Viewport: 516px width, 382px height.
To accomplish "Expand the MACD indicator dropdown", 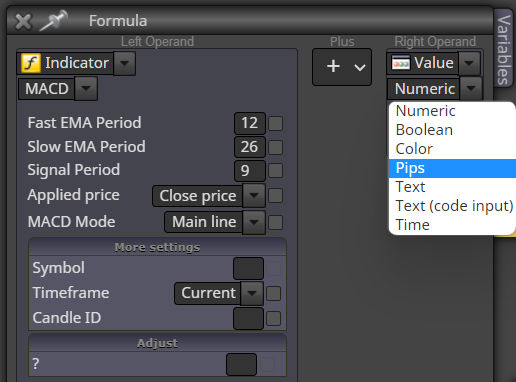I will 86,88.
